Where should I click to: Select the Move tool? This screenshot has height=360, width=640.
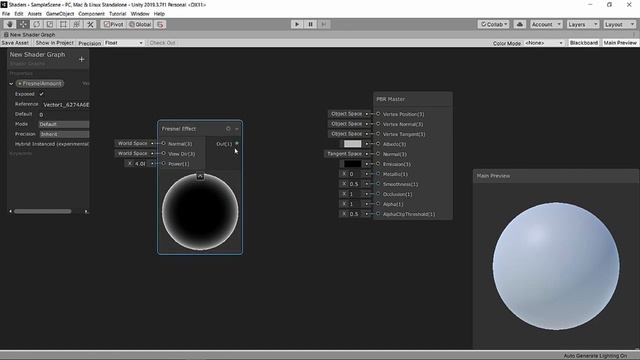pyautogui.click(x=23, y=24)
